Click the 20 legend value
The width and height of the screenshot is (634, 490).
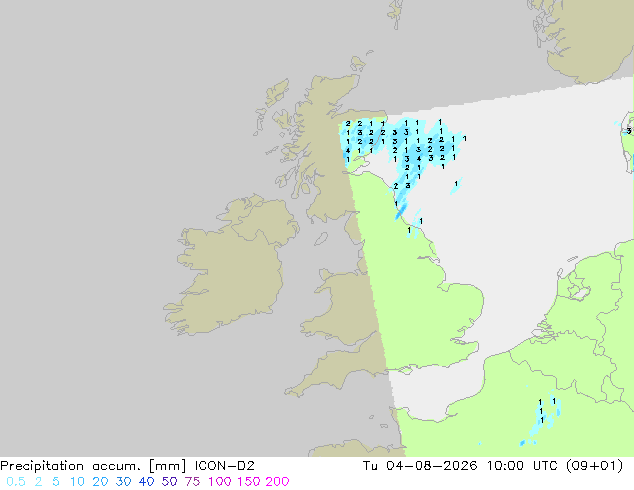tap(100, 482)
